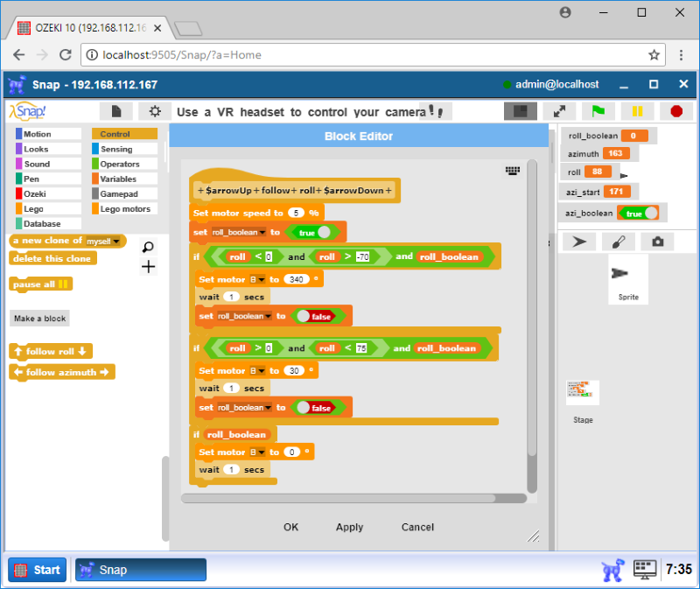Open the taskbar monitor keyboard icon
700x589 pixels.
coord(645,570)
